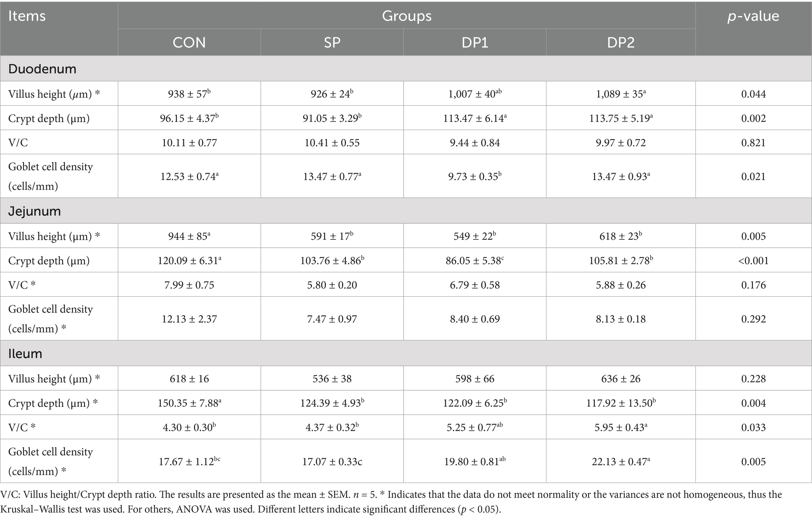The width and height of the screenshot is (812, 518).
Task: Select the 944 ± 85 cell
Action: (x=189, y=236)
